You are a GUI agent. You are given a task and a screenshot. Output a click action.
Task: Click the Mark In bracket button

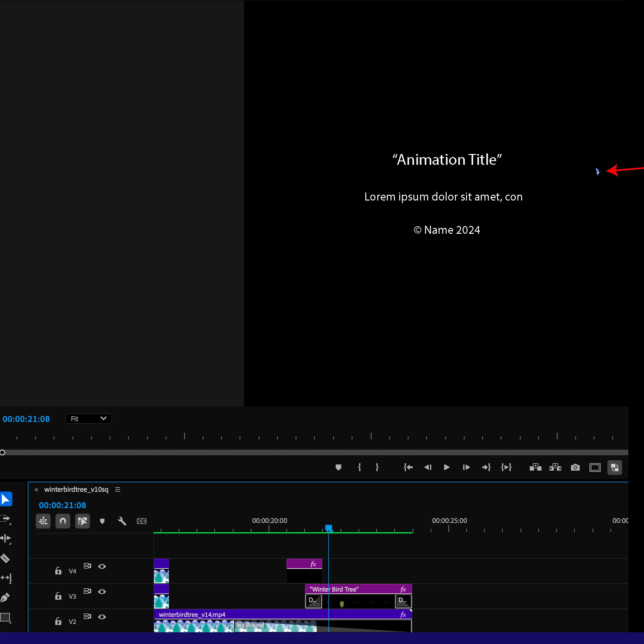[x=359, y=468]
